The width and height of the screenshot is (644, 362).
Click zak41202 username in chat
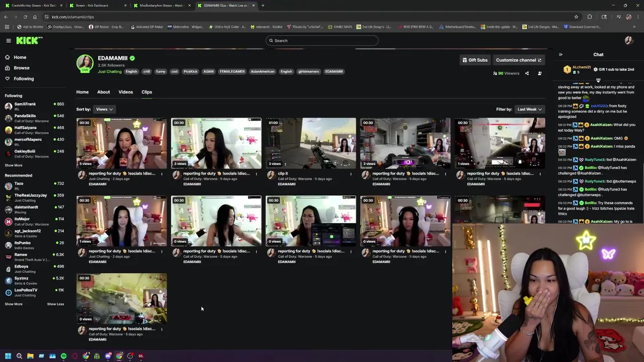coord(599,106)
